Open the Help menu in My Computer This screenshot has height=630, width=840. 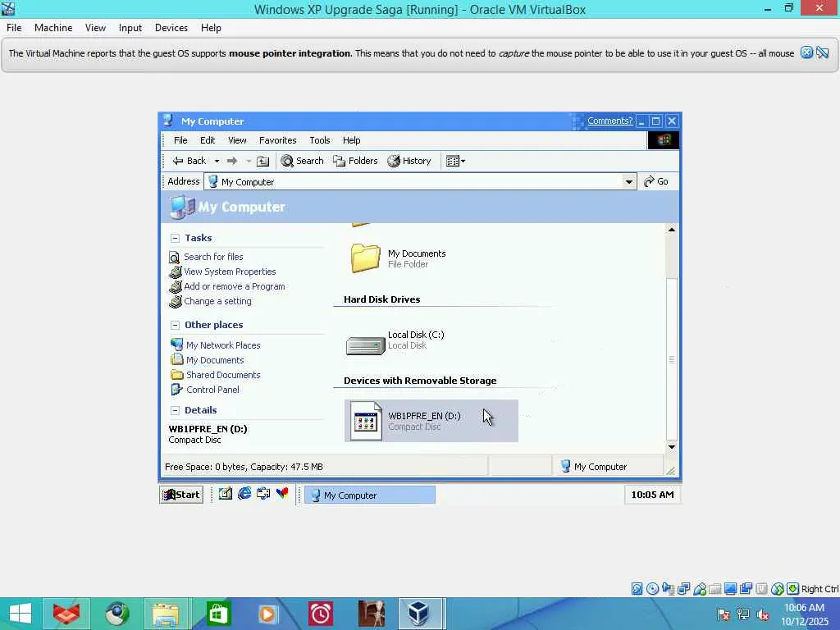351,140
